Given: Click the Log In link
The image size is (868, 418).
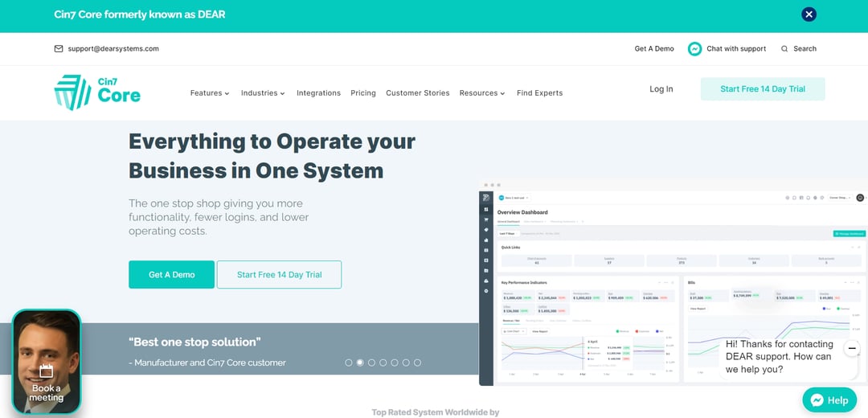Looking at the screenshot, I should coord(661,89).
